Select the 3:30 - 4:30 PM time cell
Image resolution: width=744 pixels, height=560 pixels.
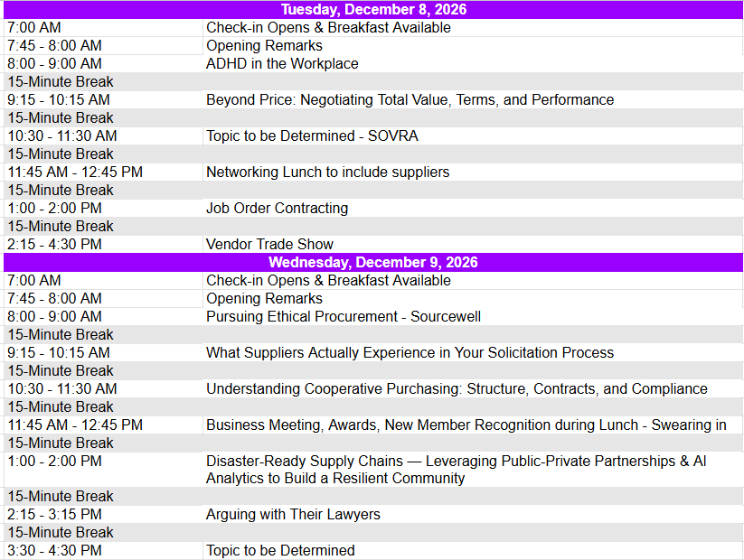point(103,551)
